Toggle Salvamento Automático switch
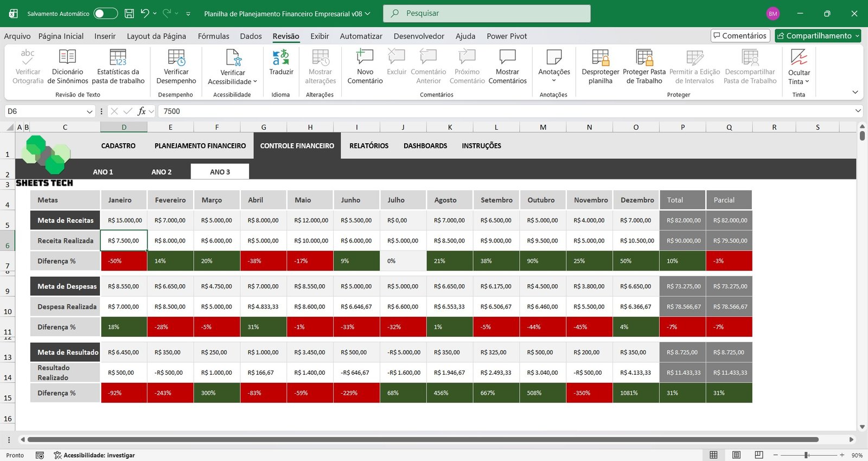 [x=105, y=14]
